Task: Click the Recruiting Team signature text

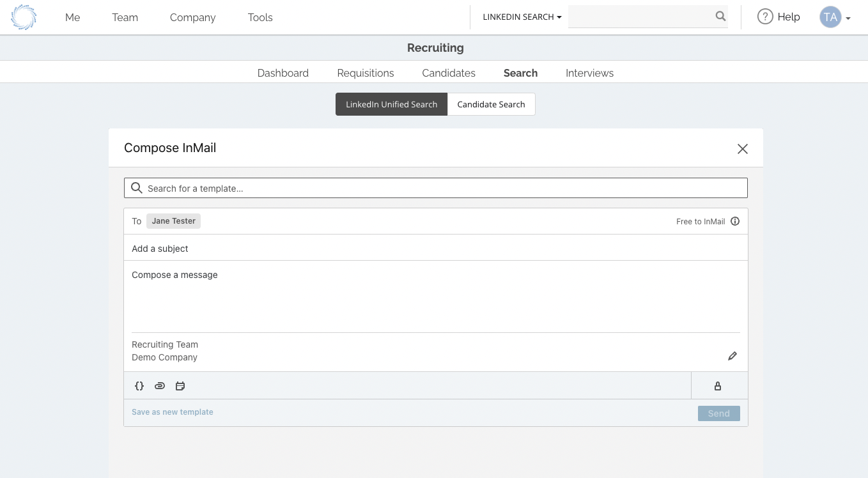Action: [x=165, y=344]
